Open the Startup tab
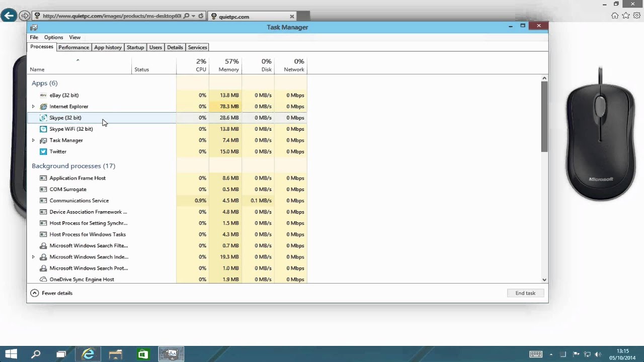The image size is (644, 362). [x=135, y=47]
